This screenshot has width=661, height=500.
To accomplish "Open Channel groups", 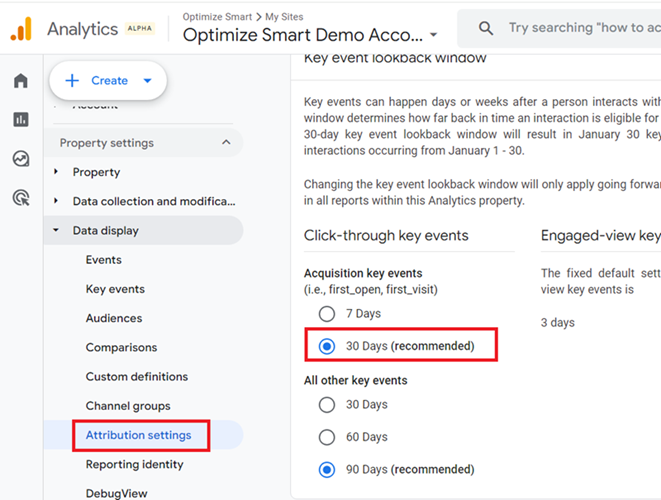I will [x=128, y=406].
